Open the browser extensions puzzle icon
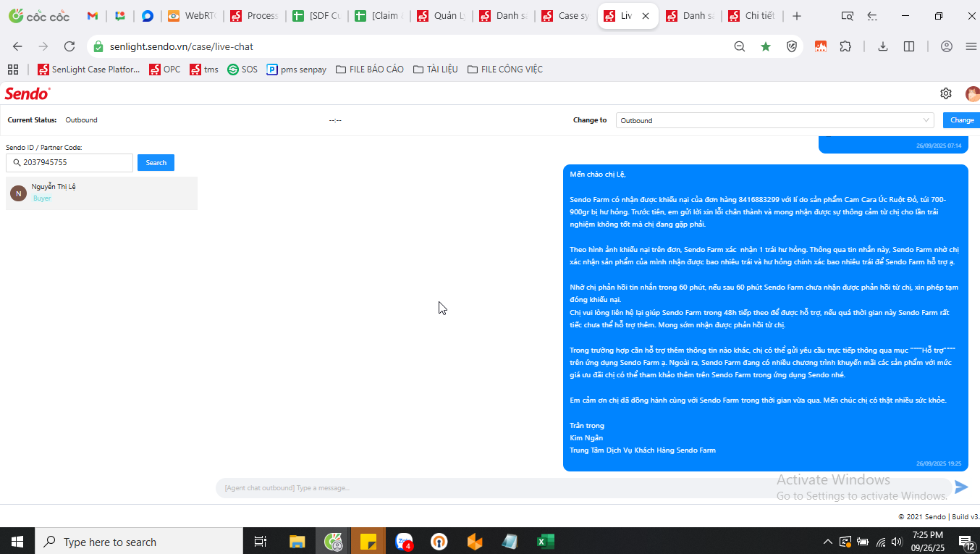The width and height of the screenshot is (980, 554). (845, 46)
